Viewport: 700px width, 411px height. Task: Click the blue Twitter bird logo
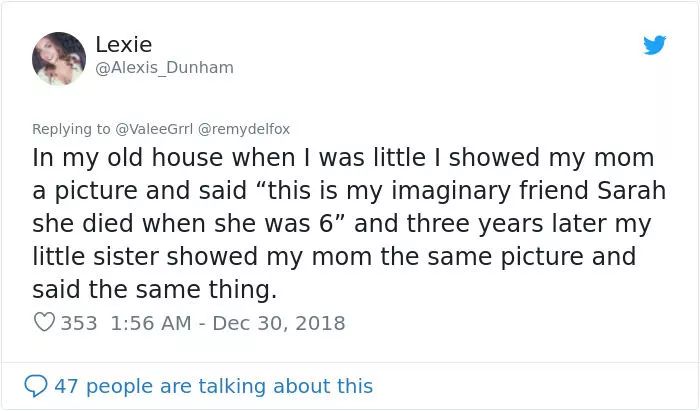point(654,45)
